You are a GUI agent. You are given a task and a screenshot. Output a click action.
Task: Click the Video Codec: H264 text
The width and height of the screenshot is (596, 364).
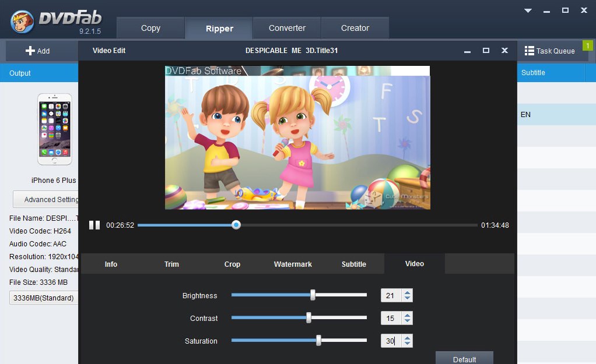pyautogui.click(x=40, y=231)
